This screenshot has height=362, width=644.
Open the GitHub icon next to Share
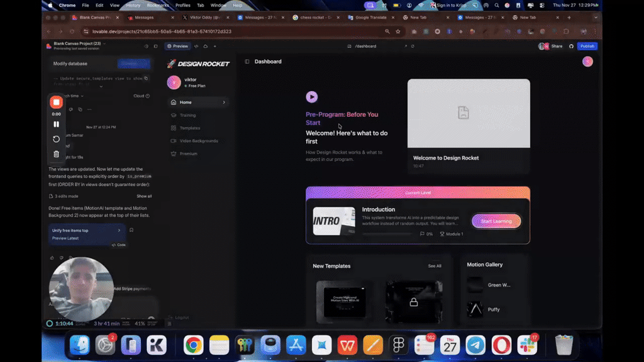(x=572, y=46)
